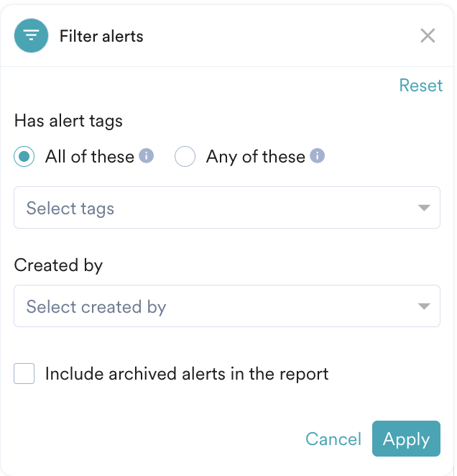Reset all filters with the Reset link
Screen dimensions: 457x476
(x=420, y=86)
